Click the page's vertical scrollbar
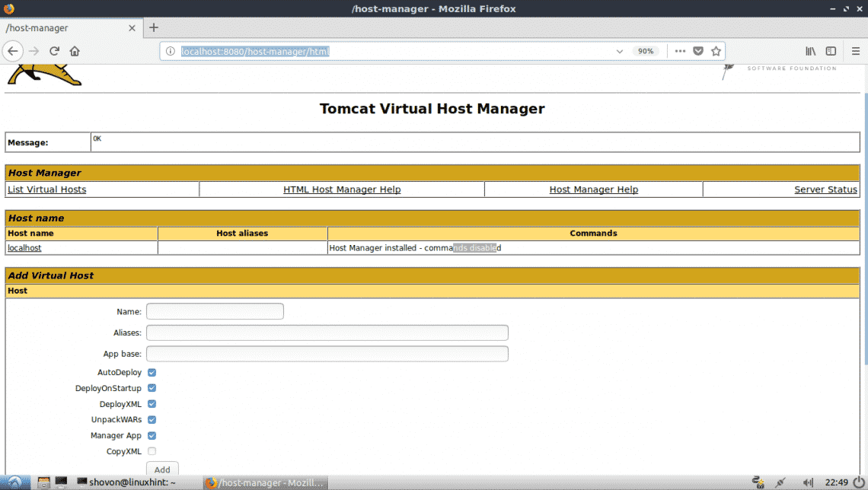 coord(865,229)
